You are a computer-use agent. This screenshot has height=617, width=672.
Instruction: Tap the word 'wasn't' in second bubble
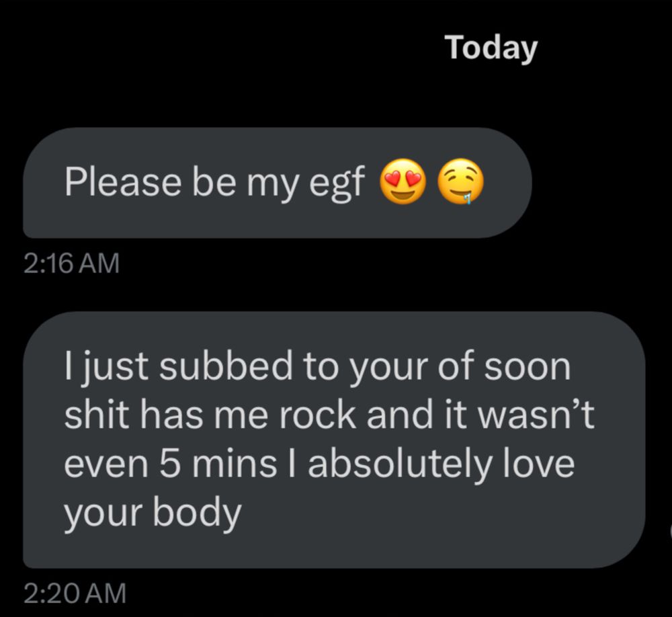coord(536,415)
